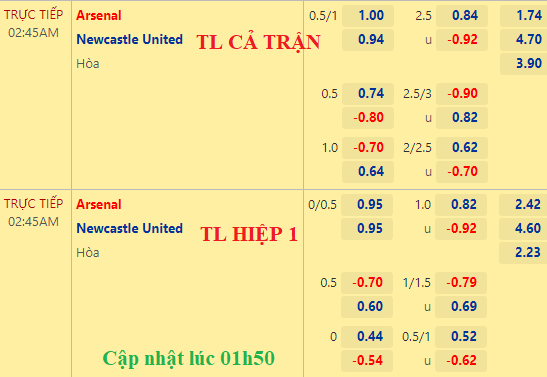Select Newcastle full-match handicap odds 0.94

tap(368, 40)
